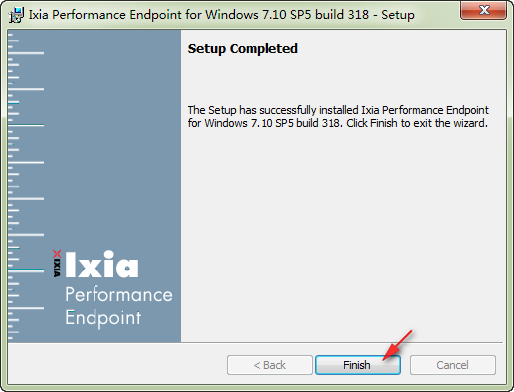The width and height of the screenshot is (514, 392).
Task: Click the white bar graphic at banner's left edge
Action: (x=26, y=186)
